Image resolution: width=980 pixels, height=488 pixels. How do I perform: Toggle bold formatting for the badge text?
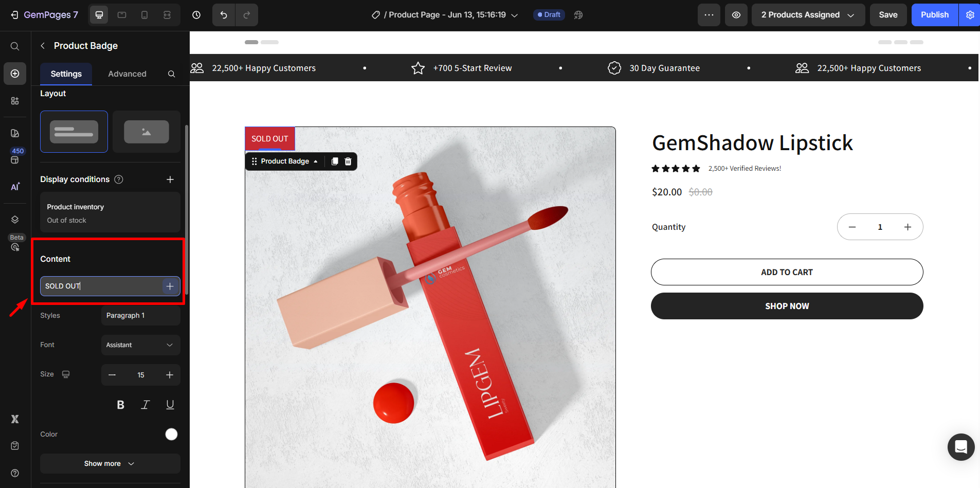tap(120, 405)
